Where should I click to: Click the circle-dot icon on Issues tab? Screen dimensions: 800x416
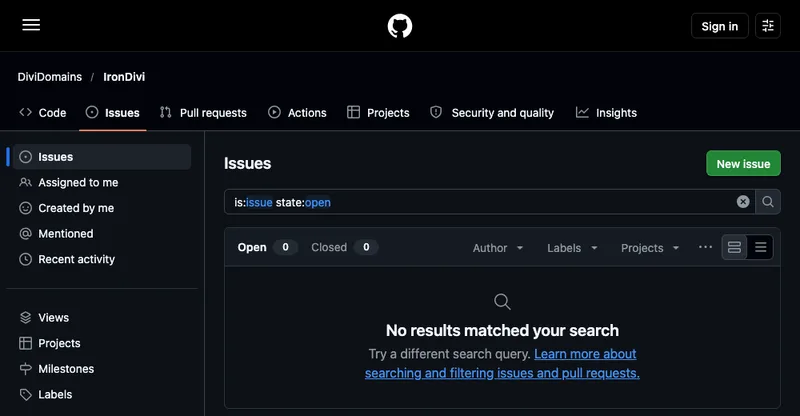click(92, 112)
